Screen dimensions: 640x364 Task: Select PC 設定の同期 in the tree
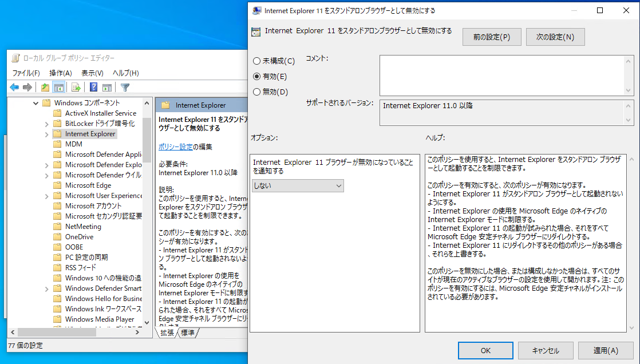(x=86, y=257)
